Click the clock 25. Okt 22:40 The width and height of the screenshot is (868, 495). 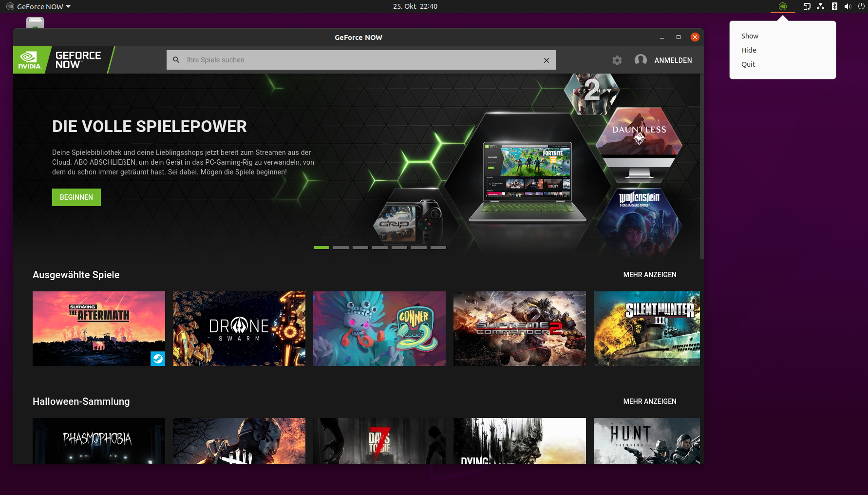click(x=415, y=6)
